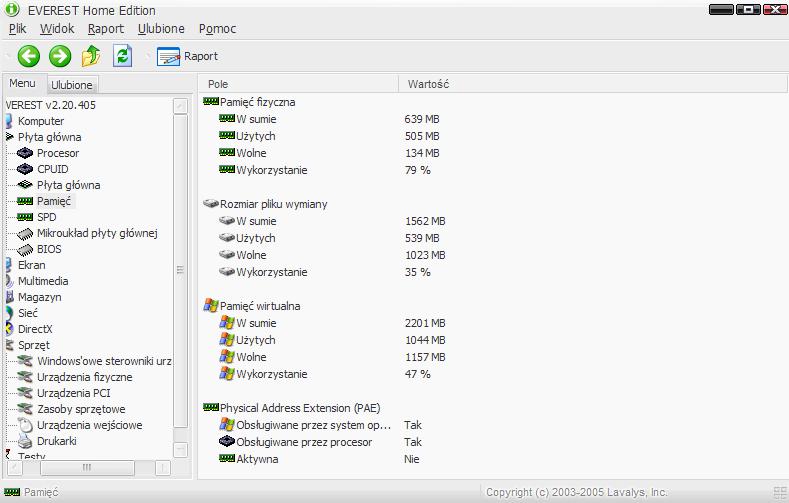Image resolution: width=789 pixels, height=503 pixels.
Task: Click the 1023 MB swap free value
Action: [x=425, y=256]
